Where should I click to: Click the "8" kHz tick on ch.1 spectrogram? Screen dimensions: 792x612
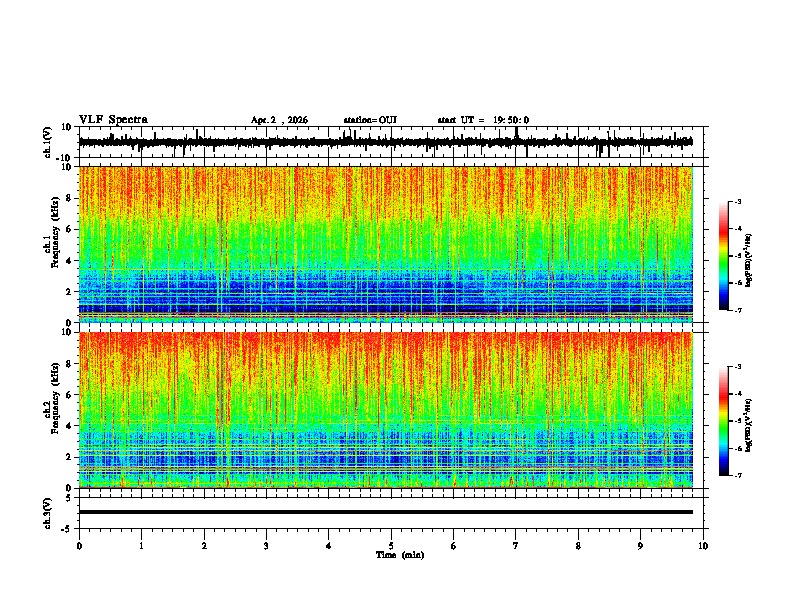click(69, 198)
